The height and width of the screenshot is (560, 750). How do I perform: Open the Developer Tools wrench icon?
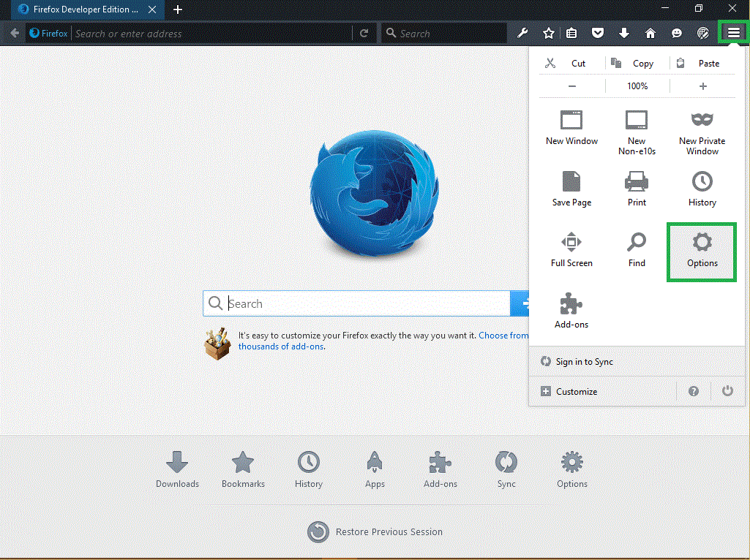pyautogui.click(x=522, y=33)
